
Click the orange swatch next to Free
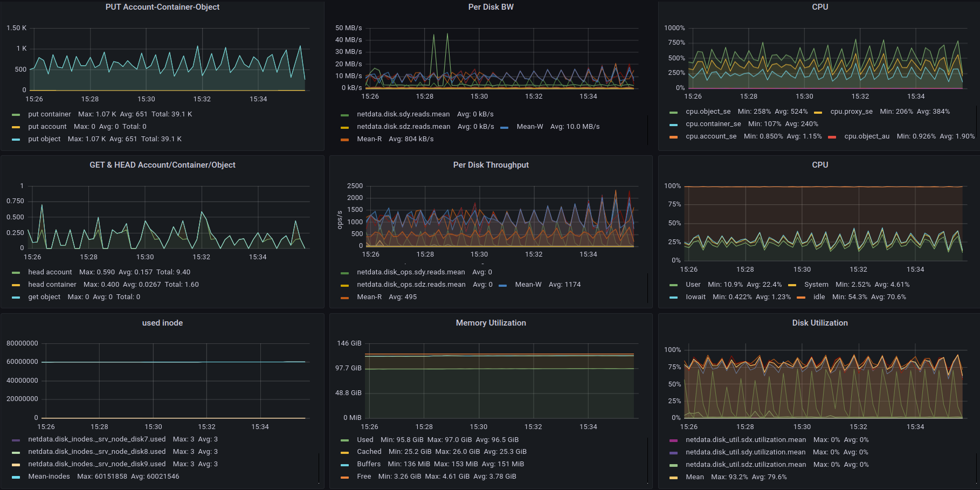point(345,477)
